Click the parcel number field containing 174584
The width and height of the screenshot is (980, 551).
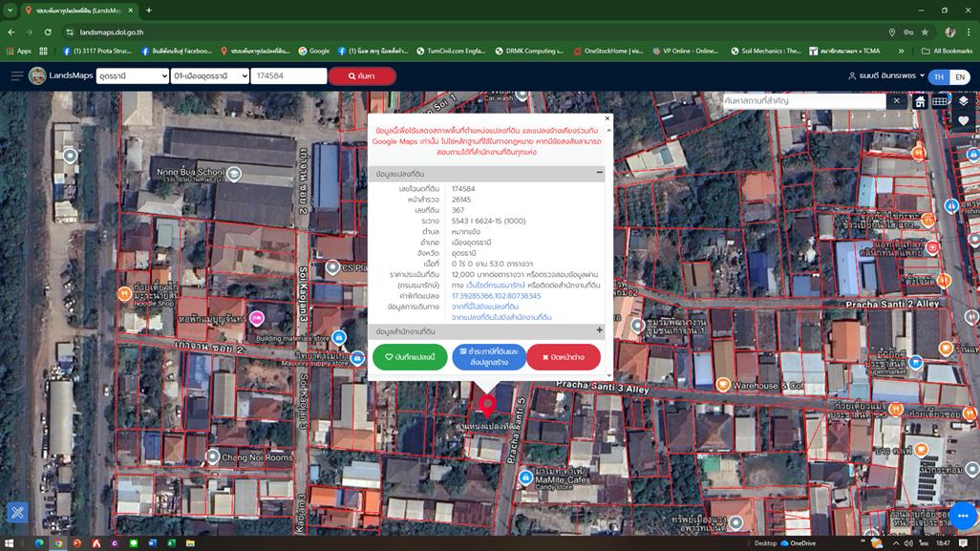[288, 76]
